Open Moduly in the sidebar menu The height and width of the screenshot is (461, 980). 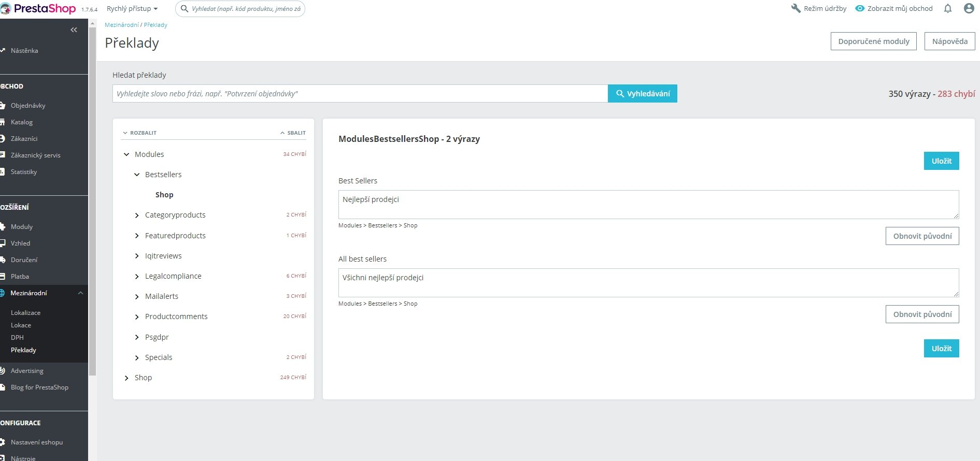pyautogui.click(x=22, y=227)
